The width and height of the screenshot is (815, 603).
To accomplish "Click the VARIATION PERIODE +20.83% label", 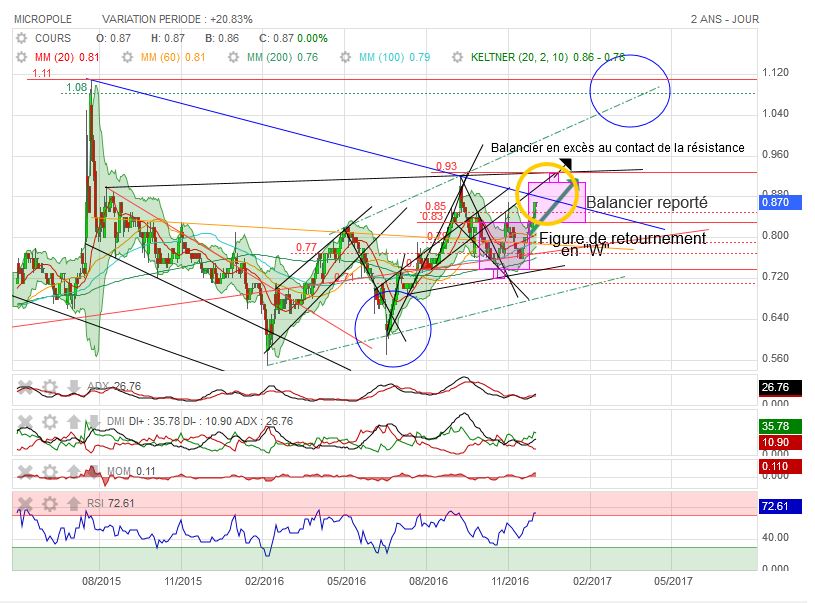I will point(177,19).
